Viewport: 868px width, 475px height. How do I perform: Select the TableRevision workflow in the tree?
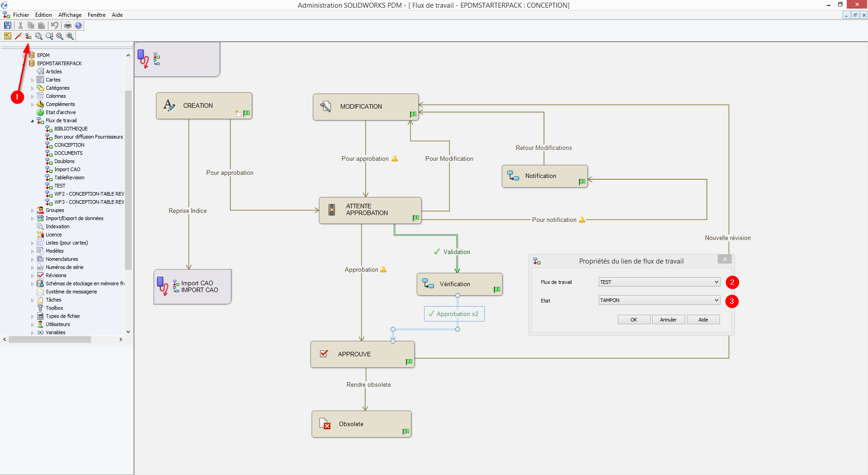point(69,178)
